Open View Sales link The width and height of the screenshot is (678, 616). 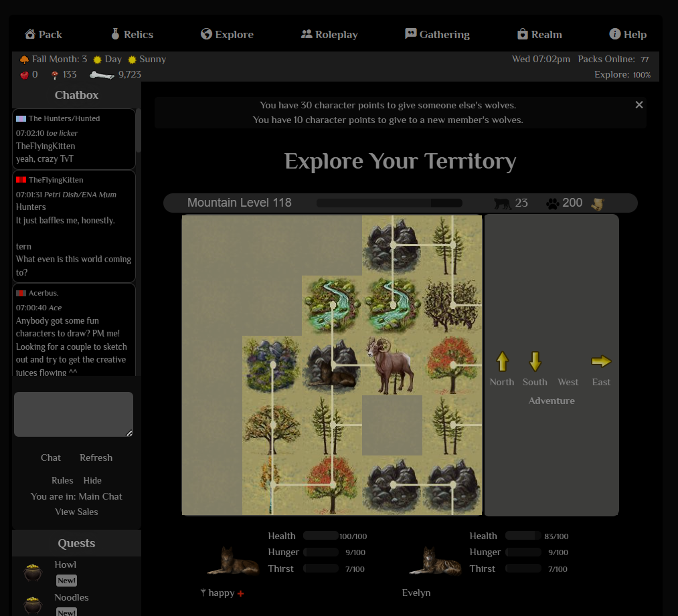pos(76,512)
